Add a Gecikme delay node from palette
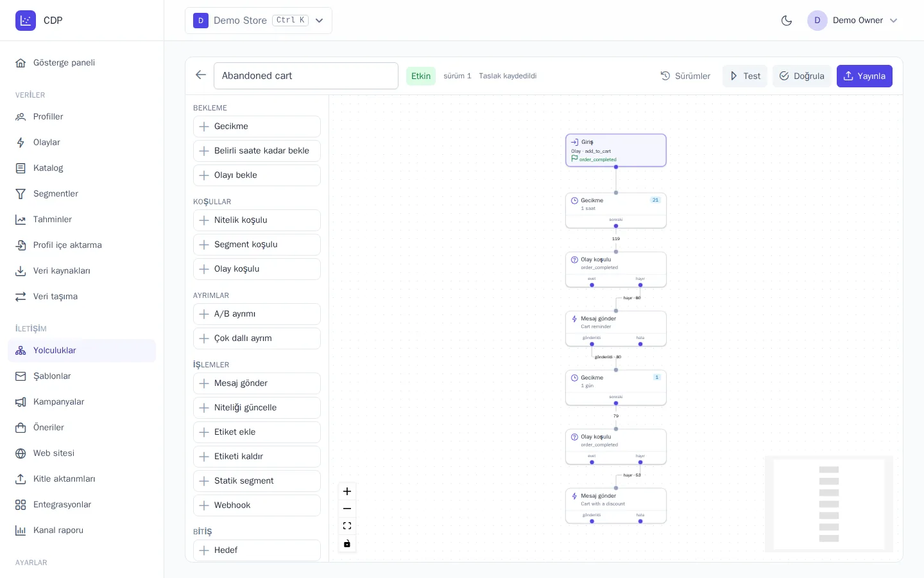Image resolution: width=924 pixels, height=578 pixels. tap(257, 127)
